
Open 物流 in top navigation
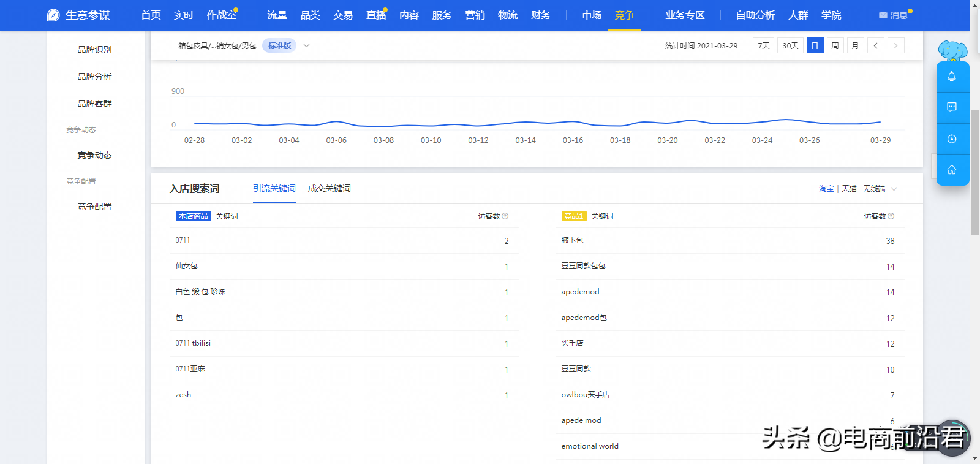pos(508,15)
